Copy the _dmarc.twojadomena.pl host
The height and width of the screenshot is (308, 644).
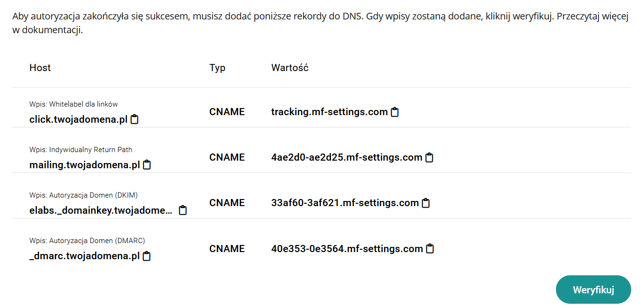coord(147,256)
